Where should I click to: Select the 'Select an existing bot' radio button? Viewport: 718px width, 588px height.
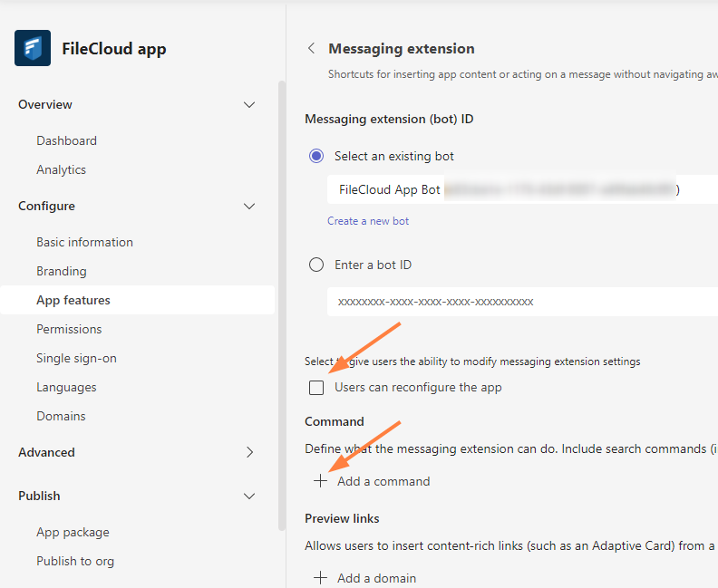coord(316,156)
